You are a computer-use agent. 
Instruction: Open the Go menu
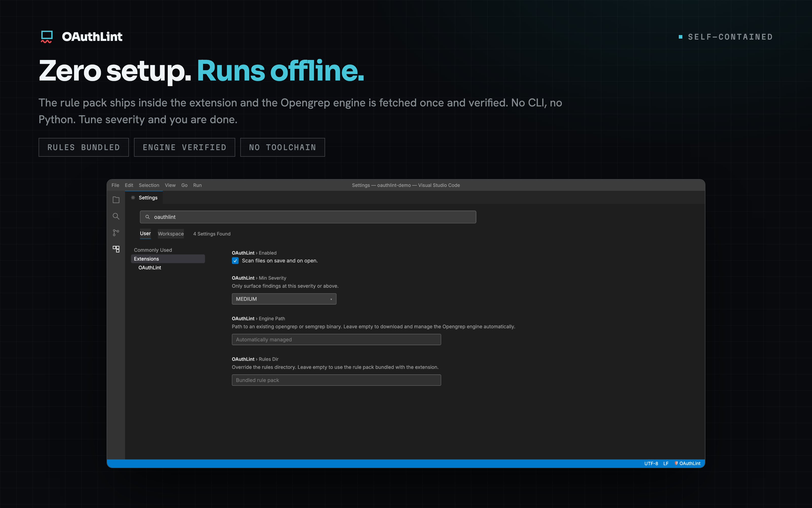pyautogui.click(x=184, y=185)
